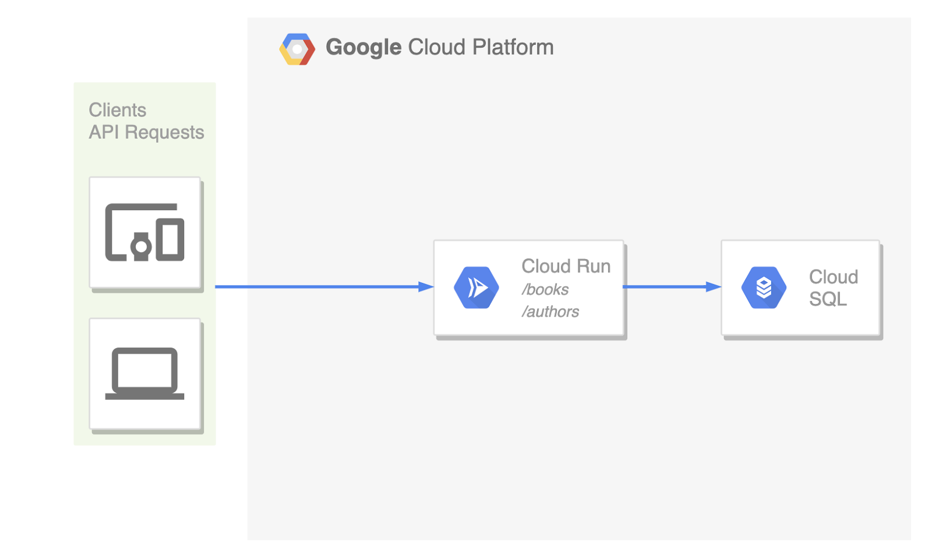Open the /authors endpoint label

550,311
